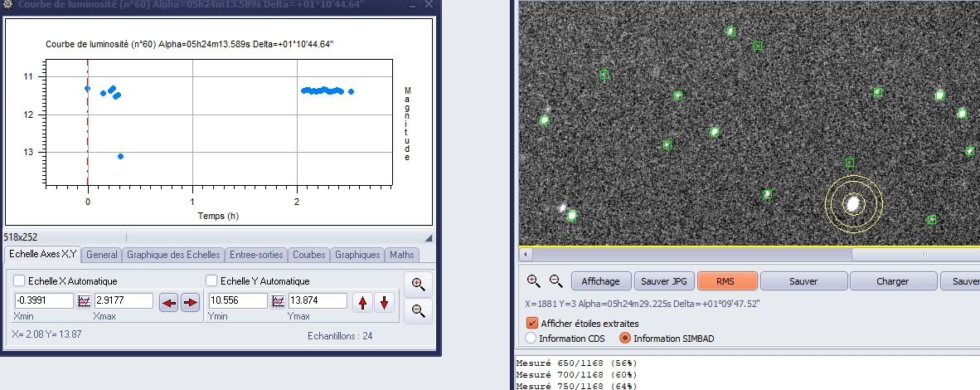Open the General tab

point(102,255)
